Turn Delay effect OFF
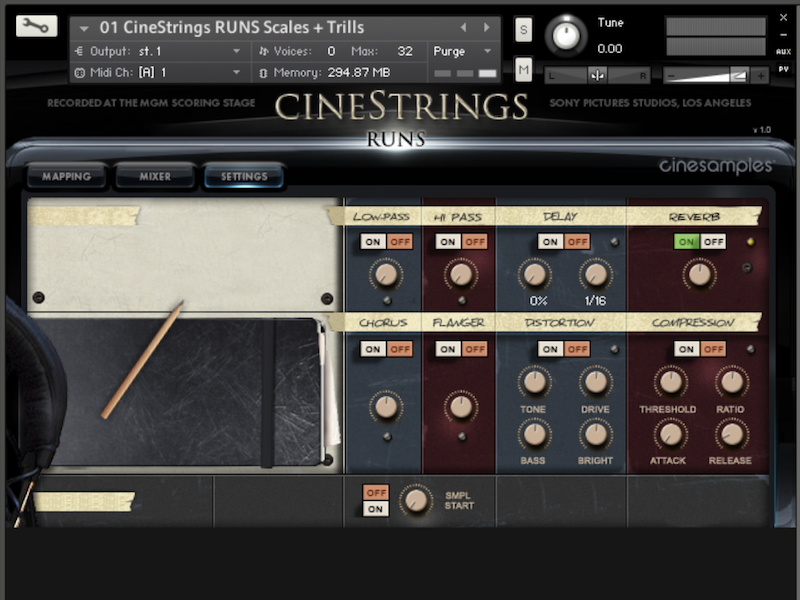Image resolution: width=800 pixels, height=600 pixels. pos(577,242)
